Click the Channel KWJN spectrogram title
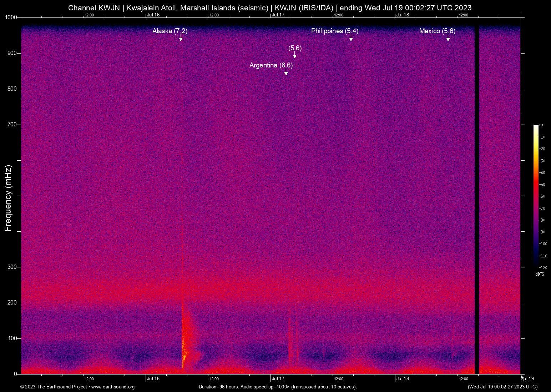 270,8
